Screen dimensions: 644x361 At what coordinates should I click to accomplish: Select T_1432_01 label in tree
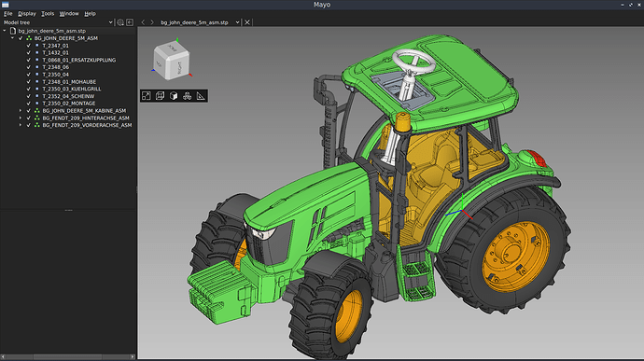coord(56,52)
